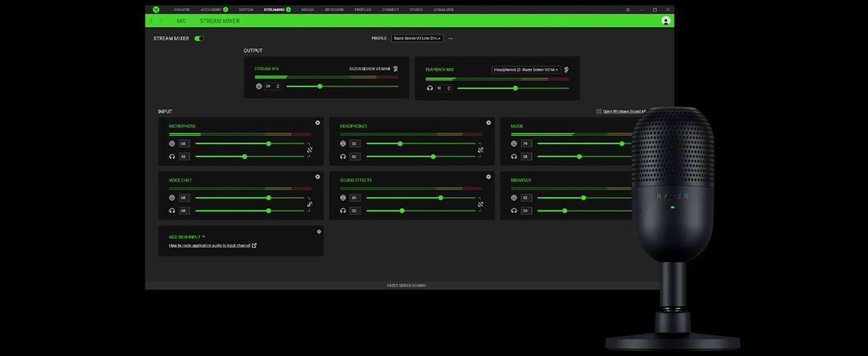
Task: Switch to the Mouse tab
Action: coord(308,9)
